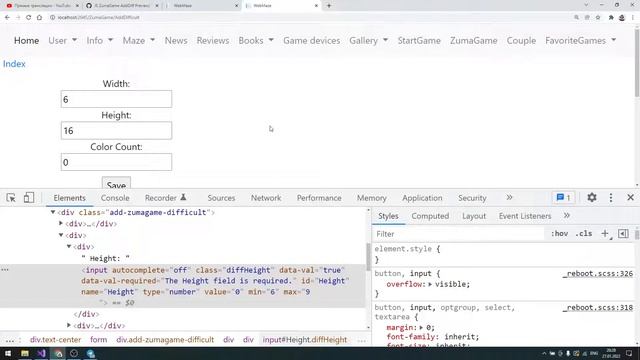
Task: Open the browser profile avatar
Action: (622, 18)
